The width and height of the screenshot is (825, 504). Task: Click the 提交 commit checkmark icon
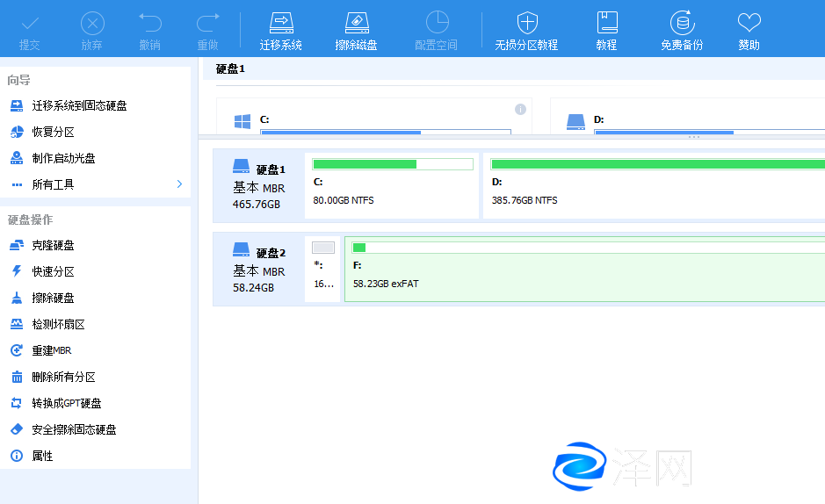(x=30, y=23)
